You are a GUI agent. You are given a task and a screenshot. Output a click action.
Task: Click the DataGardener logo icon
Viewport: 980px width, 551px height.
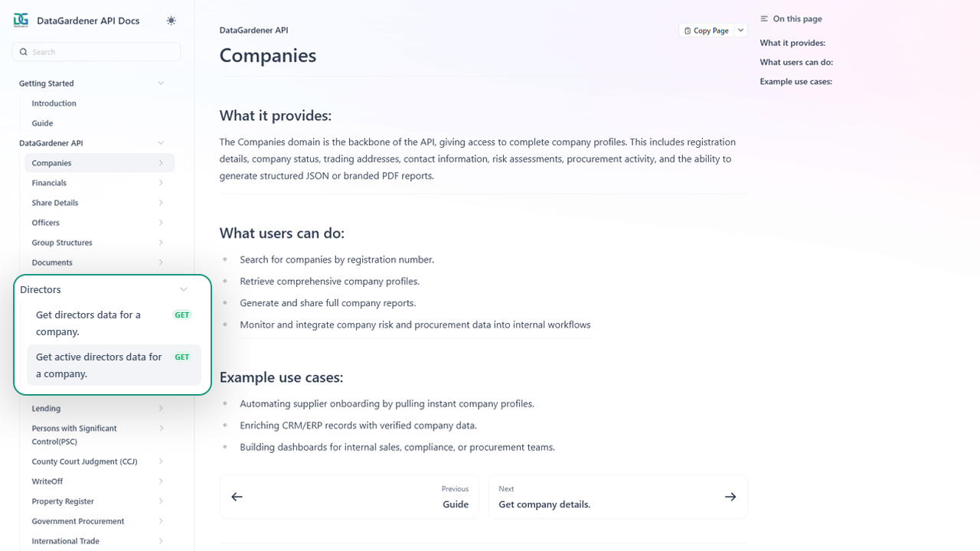(21, 20)
